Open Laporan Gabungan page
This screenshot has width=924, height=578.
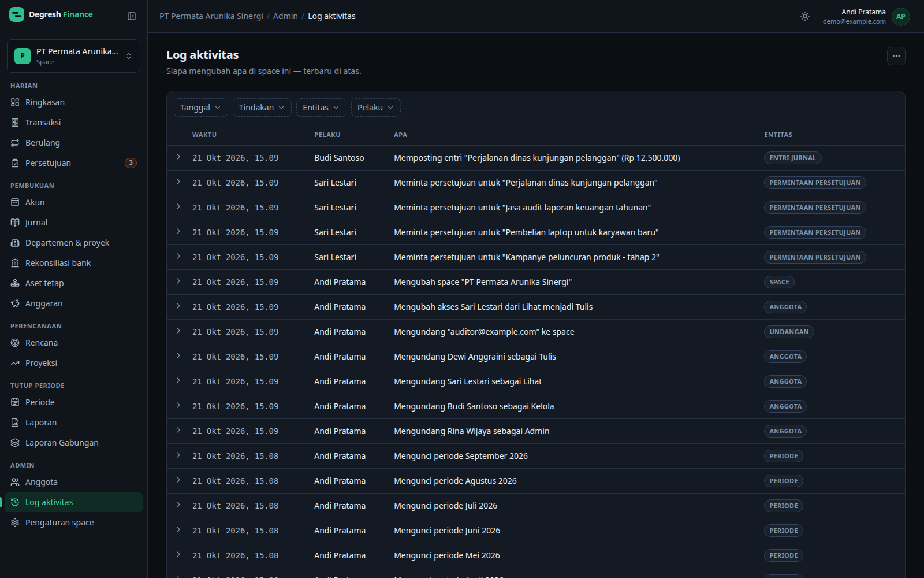[x=73, y=443]
